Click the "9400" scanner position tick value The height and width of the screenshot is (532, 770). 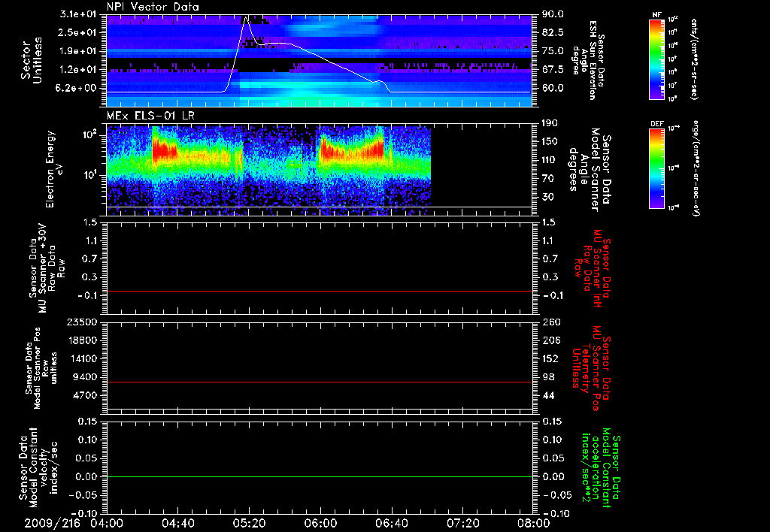pos(86,377)
